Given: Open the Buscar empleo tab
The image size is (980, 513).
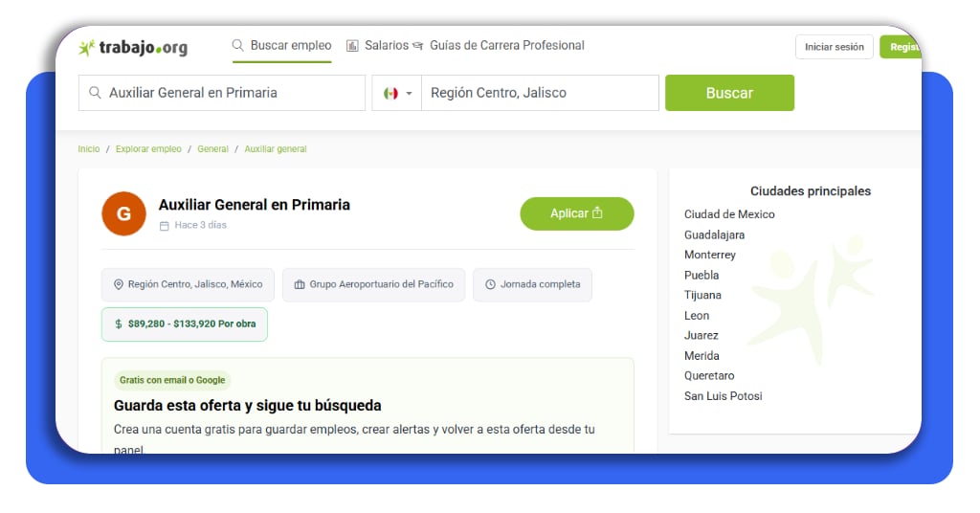Looking at the screenshot, I should point(282,46).
